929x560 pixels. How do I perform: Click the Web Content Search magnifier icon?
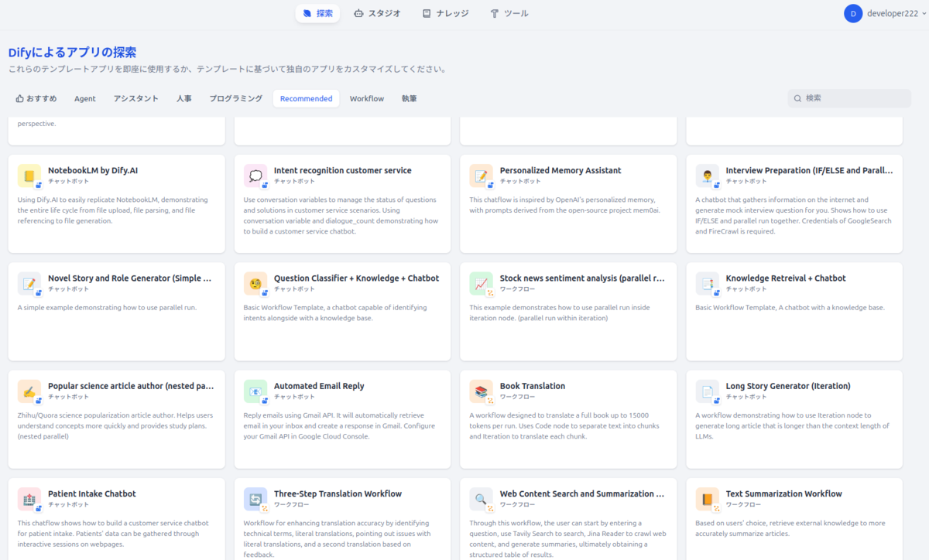(482, 499)
